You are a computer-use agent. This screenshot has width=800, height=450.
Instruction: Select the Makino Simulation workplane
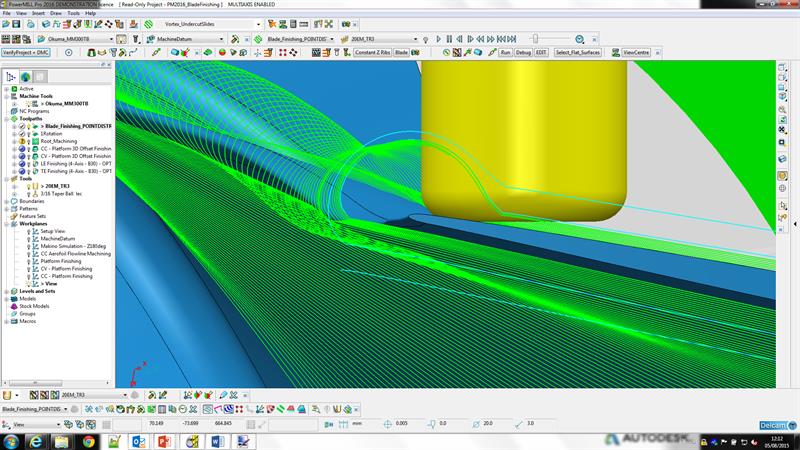[x=73, y=246]
